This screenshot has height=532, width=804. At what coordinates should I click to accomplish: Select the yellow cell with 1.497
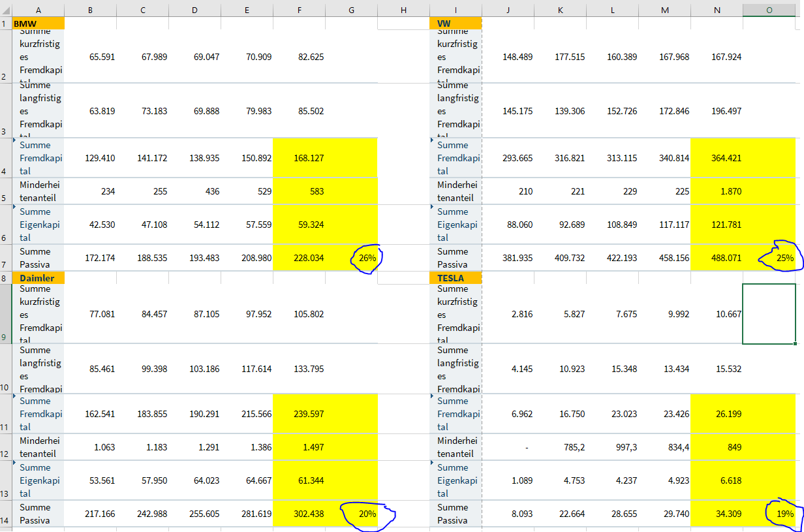click(299, 447)
